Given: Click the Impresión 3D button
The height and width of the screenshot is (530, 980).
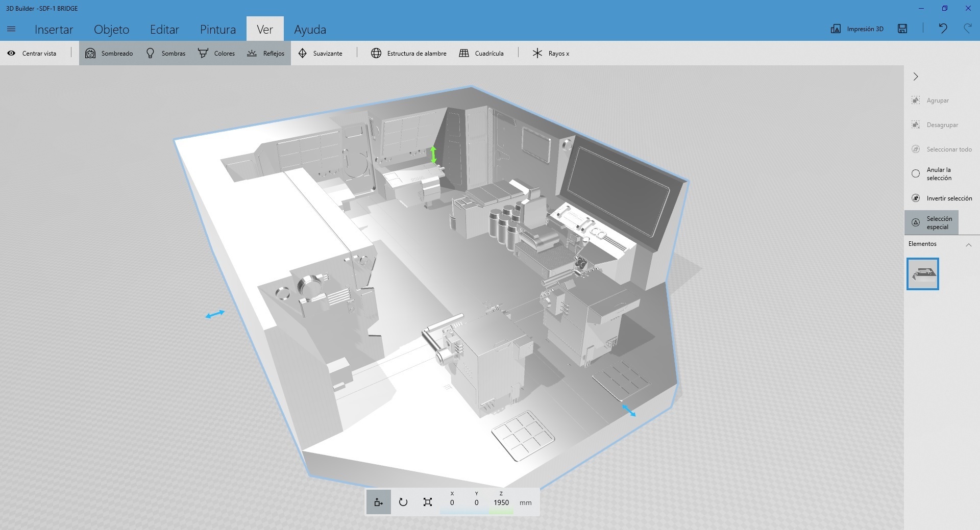Looking at the screenshot, I should (857, 29).
